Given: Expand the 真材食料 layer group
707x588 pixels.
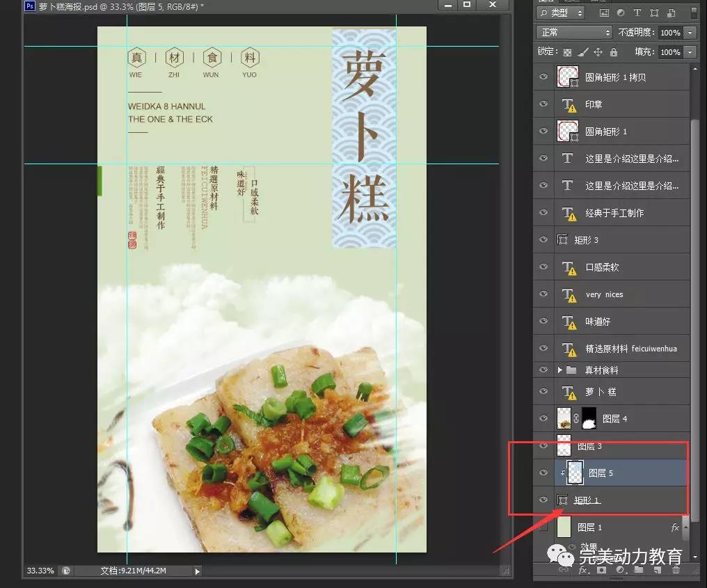Looking at the screenshot, I should (559, 370).
